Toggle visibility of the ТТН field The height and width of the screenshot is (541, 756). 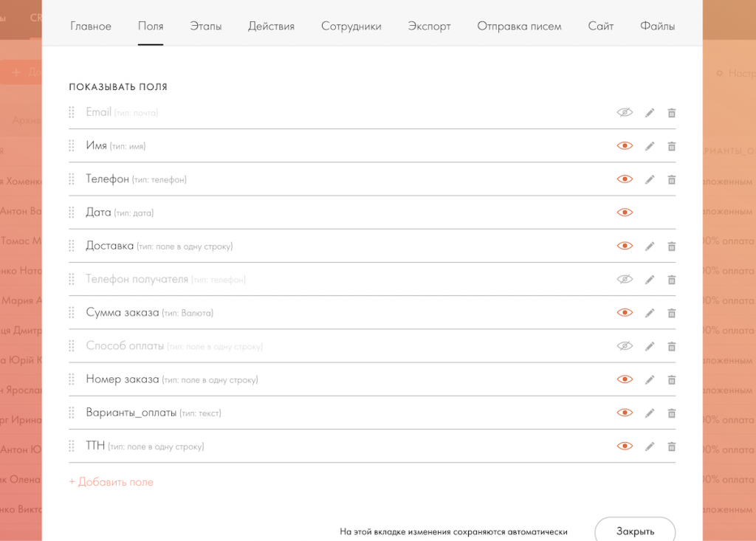pyautogui.click(x=625, y=447)
